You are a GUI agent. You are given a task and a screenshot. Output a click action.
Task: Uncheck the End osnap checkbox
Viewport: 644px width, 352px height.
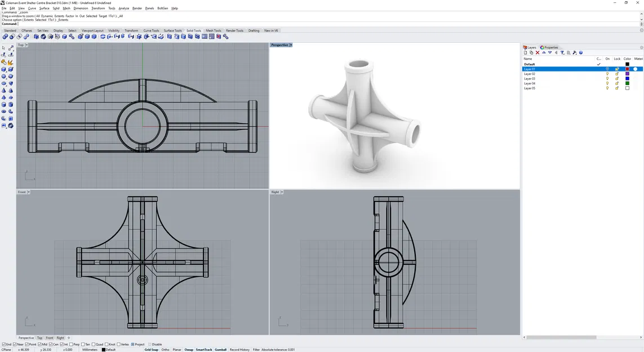tap(4, 344)
